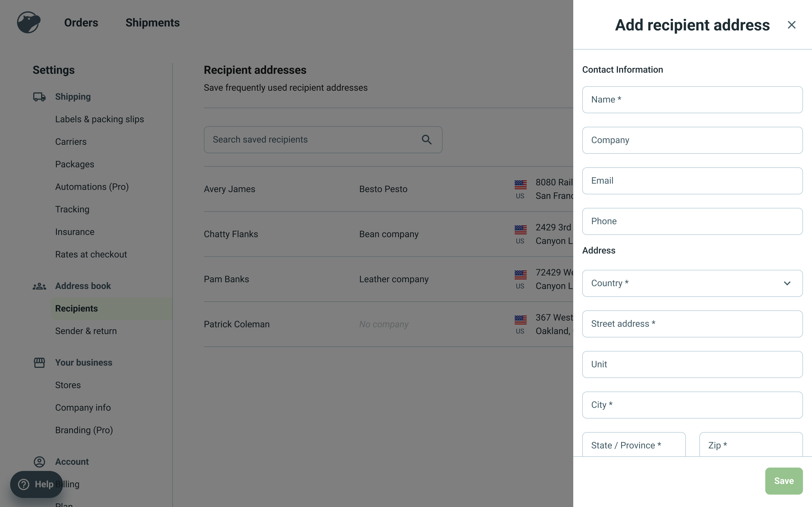Click the Leather company cell

point(394,279)
